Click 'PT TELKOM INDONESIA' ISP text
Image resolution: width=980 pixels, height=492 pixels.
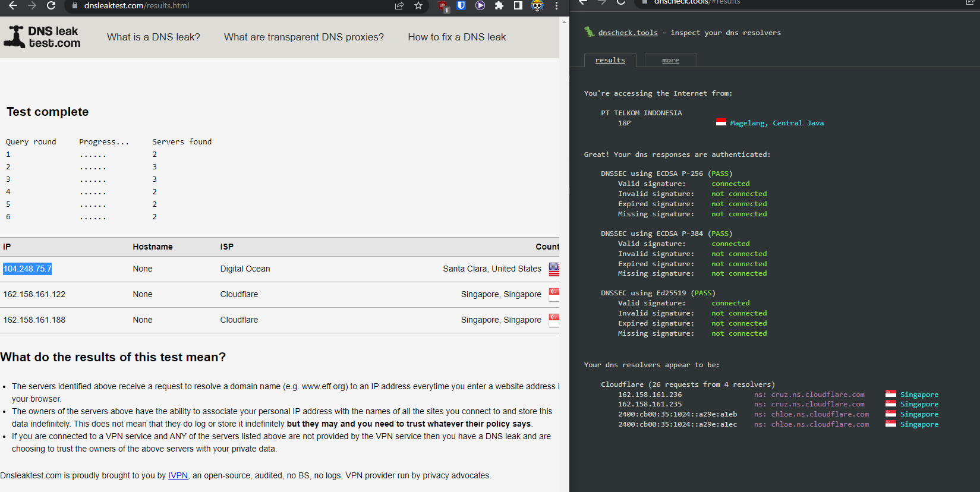pos(641,113)
